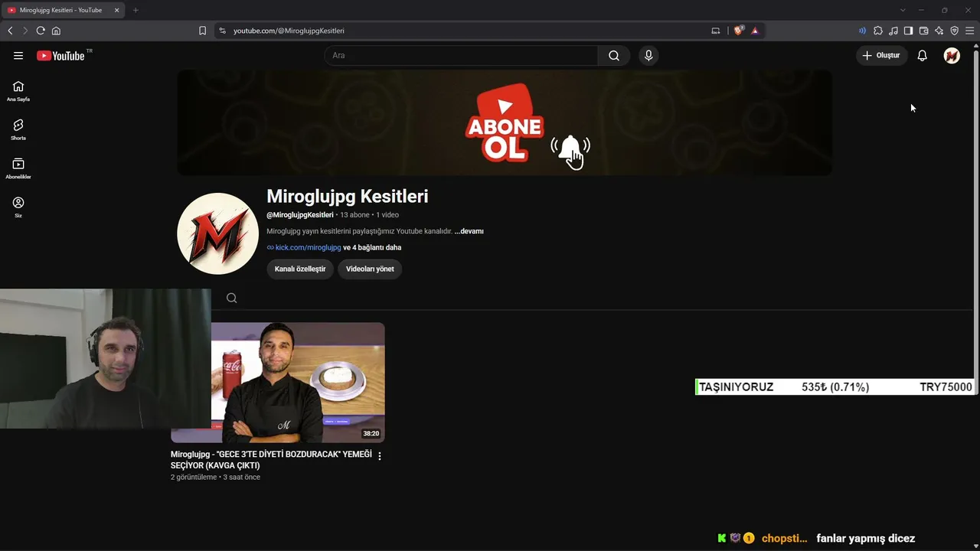Click the '13 abone' subscriber count
Screen dimensions: 980x551
coord(354,215)
